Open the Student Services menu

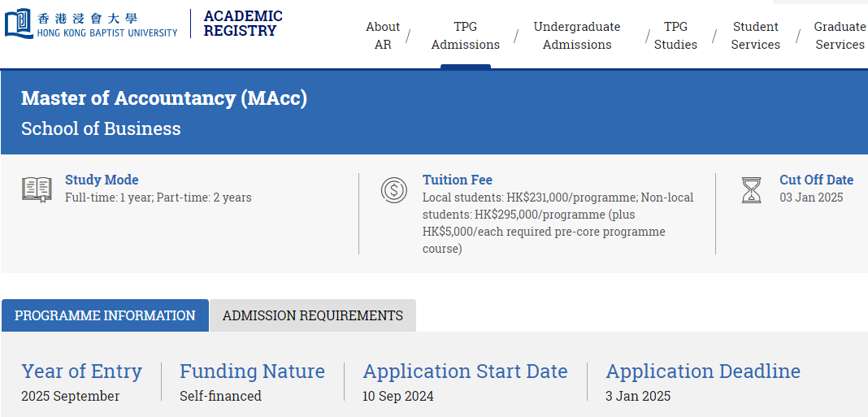[755, 36]
